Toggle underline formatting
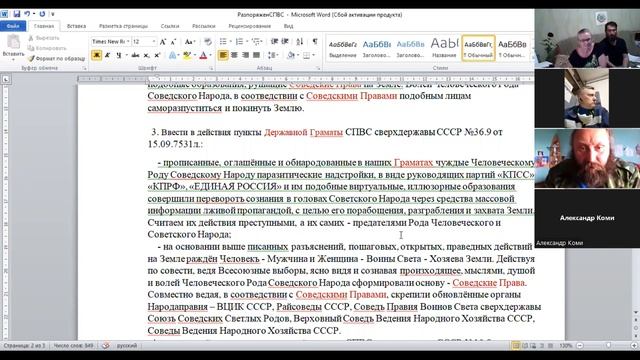 point(118,55)
